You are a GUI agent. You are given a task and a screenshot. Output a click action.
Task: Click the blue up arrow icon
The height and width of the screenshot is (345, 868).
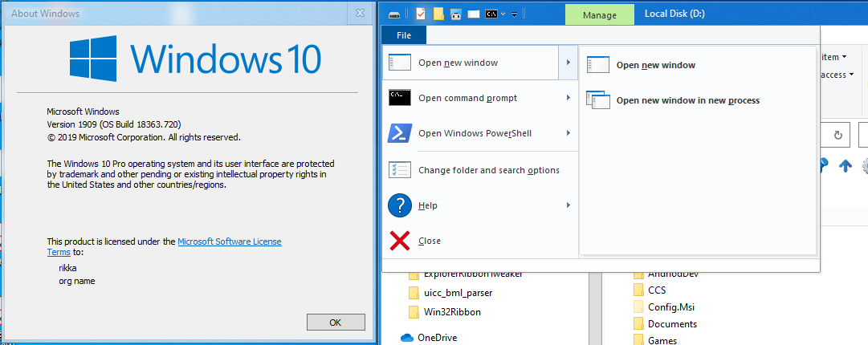coord(846,165)
